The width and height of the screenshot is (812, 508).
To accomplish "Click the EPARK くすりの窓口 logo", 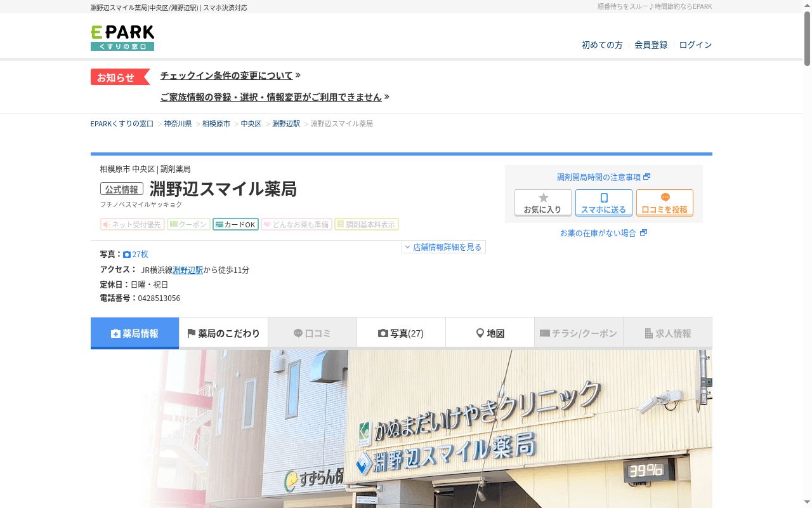I will [x=122, y=38].
